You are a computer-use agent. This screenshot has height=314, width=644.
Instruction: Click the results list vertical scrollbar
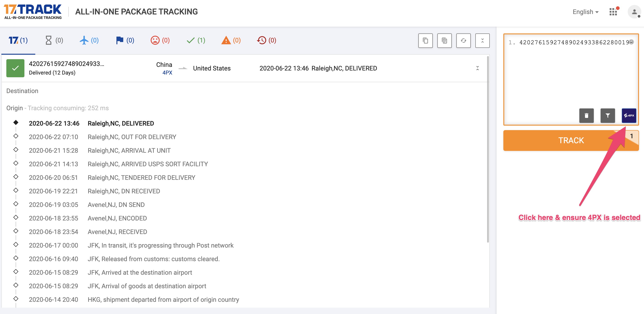click(488, 150)
